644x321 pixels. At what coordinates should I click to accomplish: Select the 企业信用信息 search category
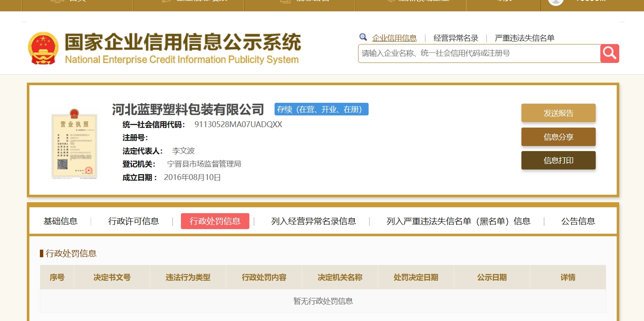pos(394,38)
